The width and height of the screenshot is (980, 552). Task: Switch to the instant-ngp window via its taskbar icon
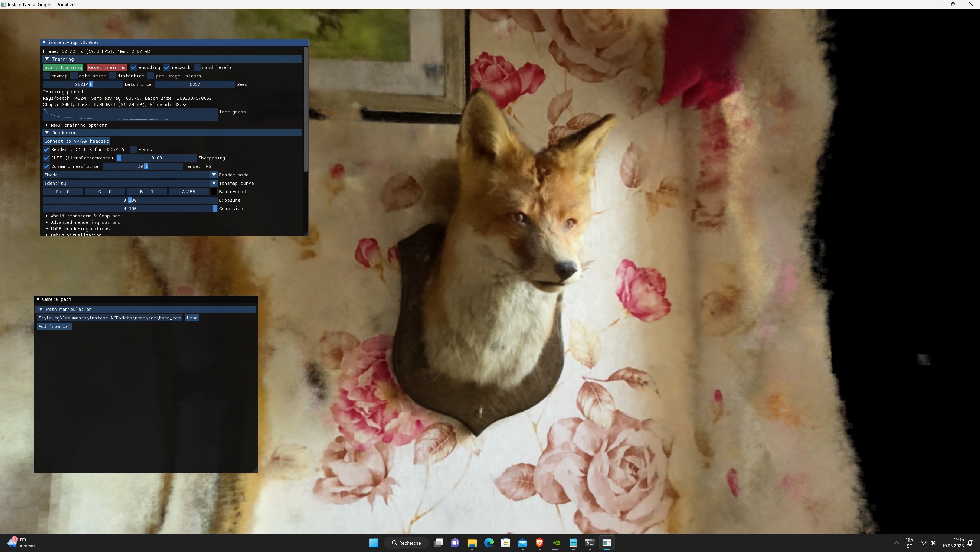[607, 543]
